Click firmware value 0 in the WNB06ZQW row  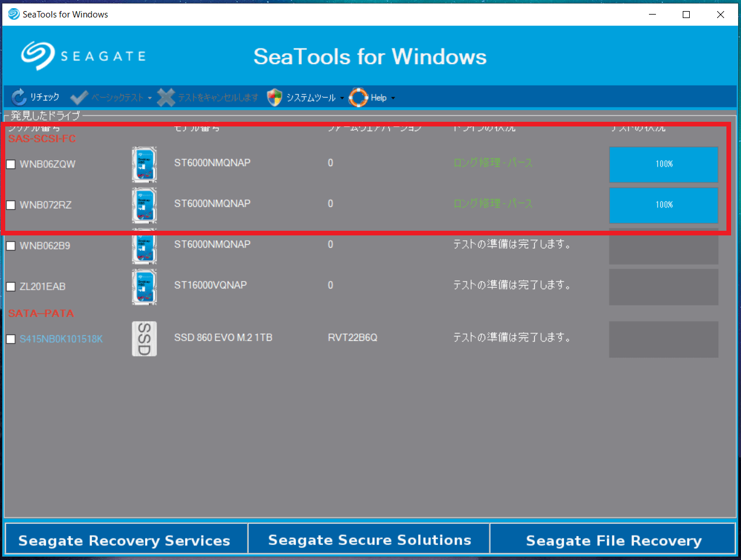pyautogui.click(x=330, y=163)
